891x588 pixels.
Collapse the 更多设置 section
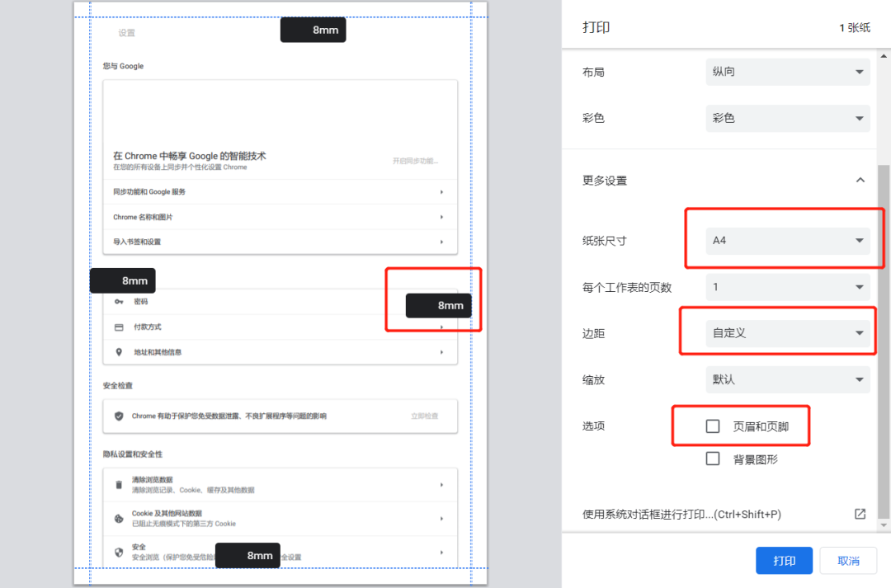pos(860,179)
